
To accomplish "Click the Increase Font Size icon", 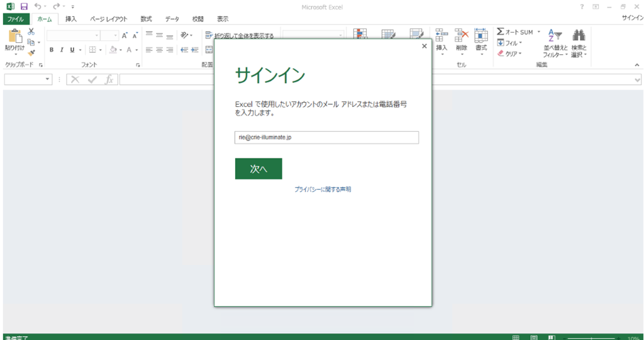I will [x=125, y=35].
